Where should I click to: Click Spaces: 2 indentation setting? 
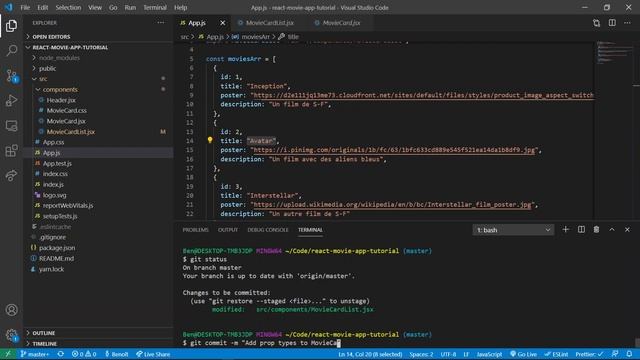(x=421, y=354)
